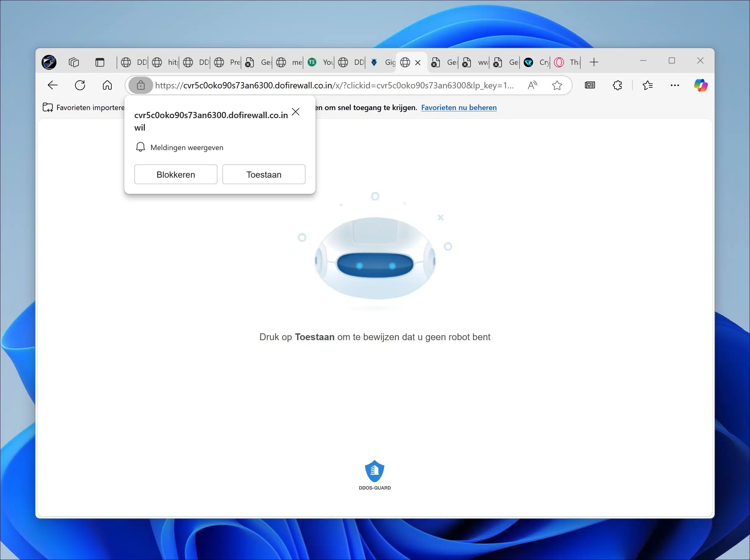The height and width of the screenshot is (560, 750).
Task: Go back with the back arrow
Action: tap(53, 85)
